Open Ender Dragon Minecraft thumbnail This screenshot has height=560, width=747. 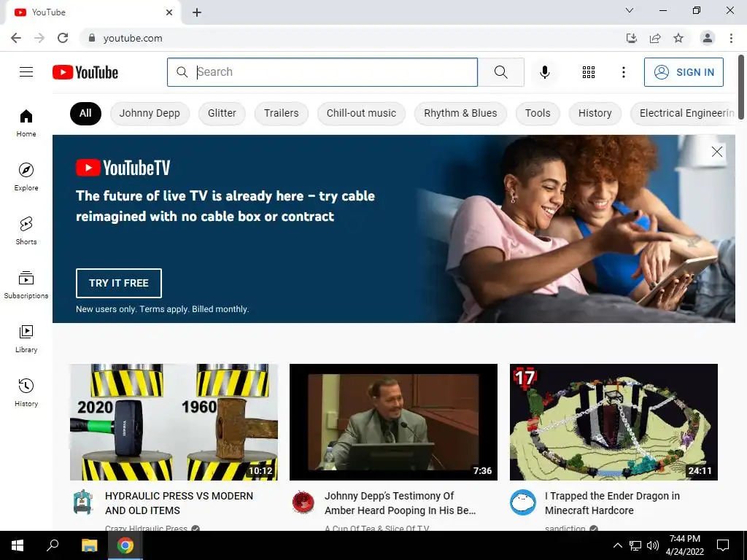[614, 422]
